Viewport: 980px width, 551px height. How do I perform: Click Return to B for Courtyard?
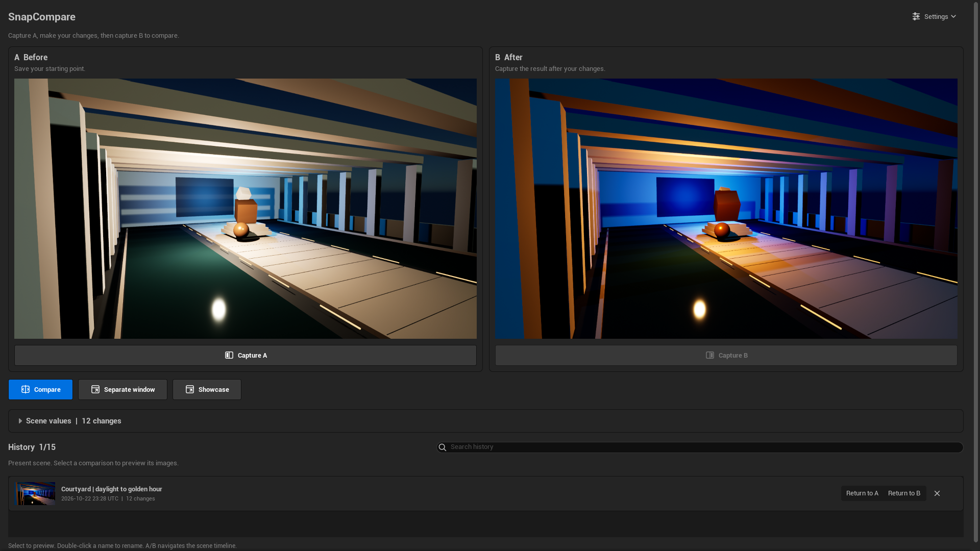click(x=904, y=493)
